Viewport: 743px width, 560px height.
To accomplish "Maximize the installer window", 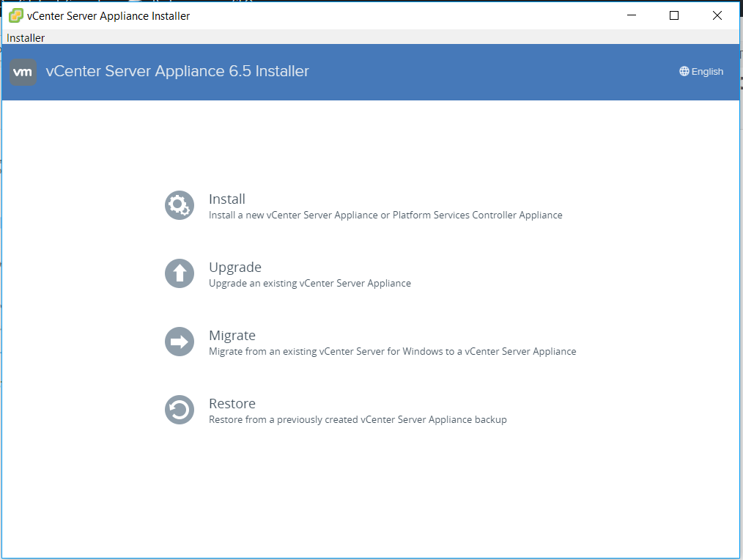I will coord(674,15).
